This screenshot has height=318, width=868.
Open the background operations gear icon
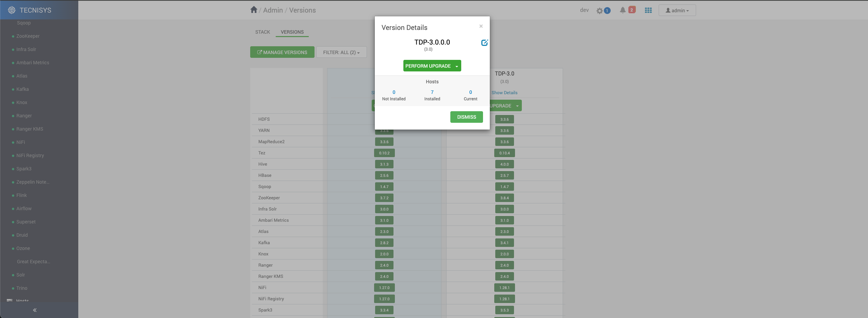(x=599, y=11)
